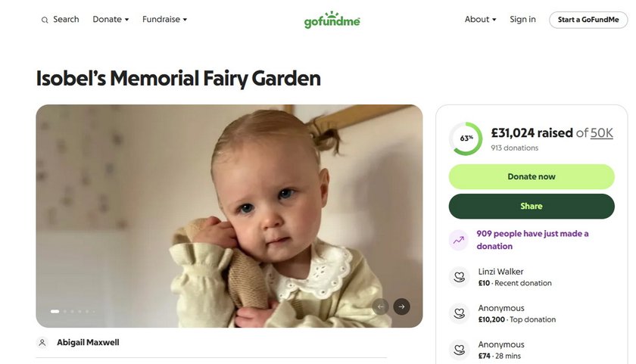636x364 pixels.
Task: Go to next photo with right arrow
Action: [402, 306]
